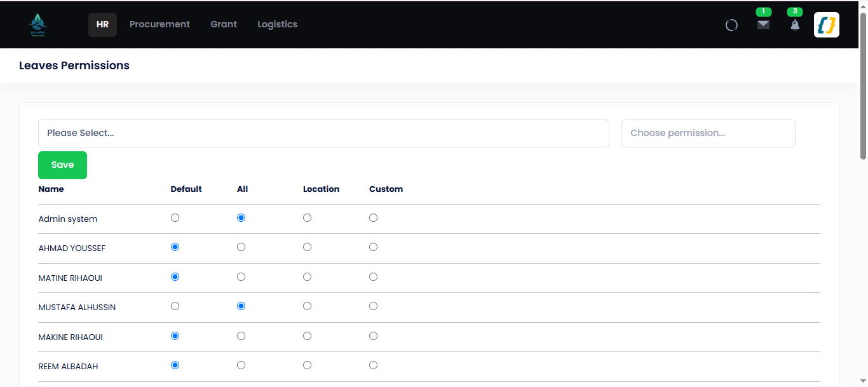Click the company logo in the navbar
Screen dimensions: 868x387
click(x=37, y=25)
